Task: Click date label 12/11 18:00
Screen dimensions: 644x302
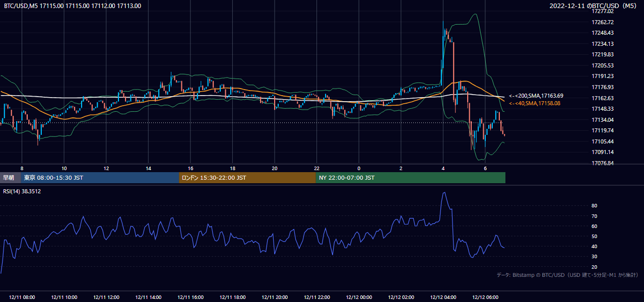Action: (233, 297)
